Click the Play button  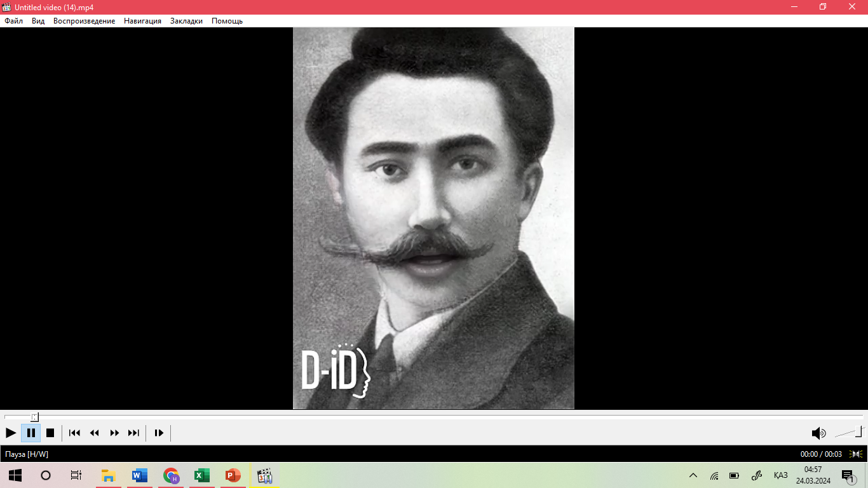coord(11,433)
